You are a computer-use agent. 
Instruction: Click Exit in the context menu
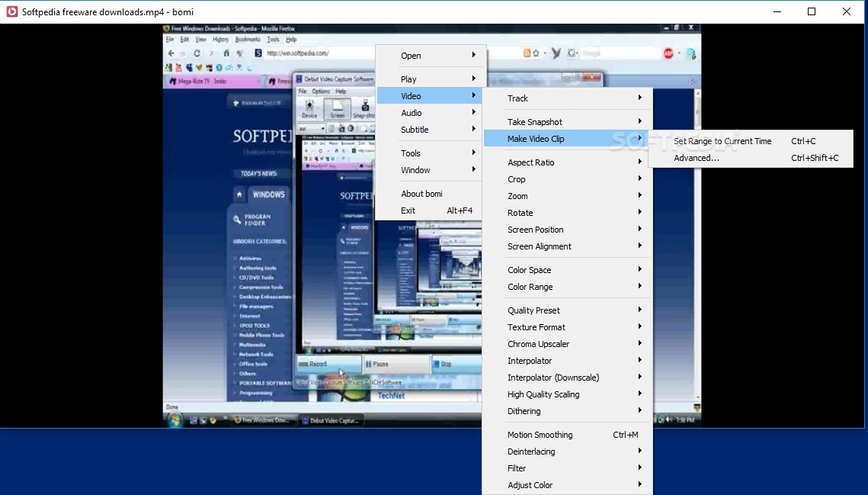point(431,211)
